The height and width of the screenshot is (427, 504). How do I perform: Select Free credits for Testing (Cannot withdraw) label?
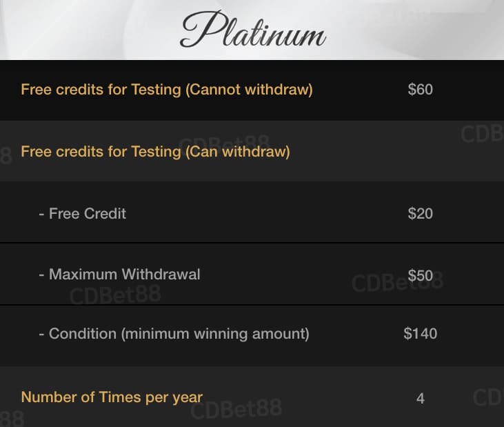[167, 90]
